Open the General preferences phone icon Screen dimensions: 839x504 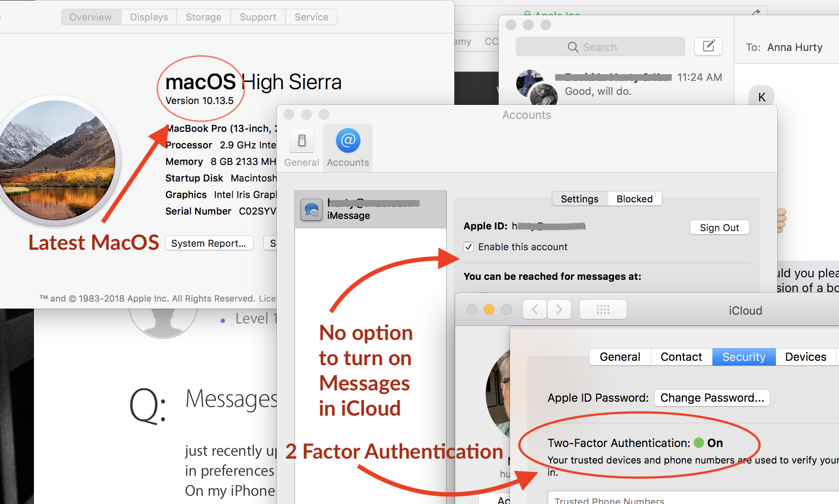tap(302, 141)
